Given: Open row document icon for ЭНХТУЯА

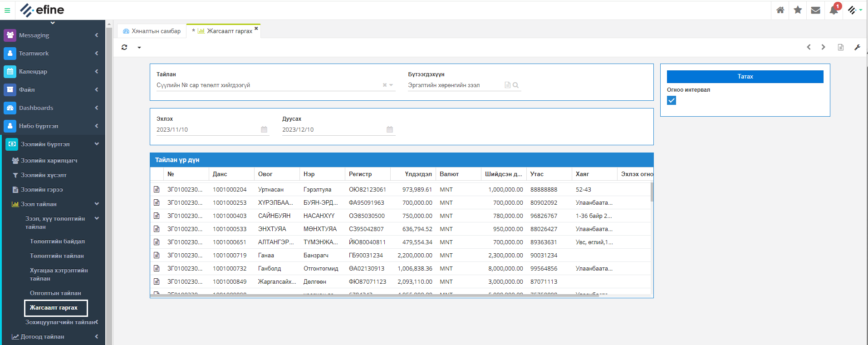Looking at the screenshot, I should (x=157, y=229).
